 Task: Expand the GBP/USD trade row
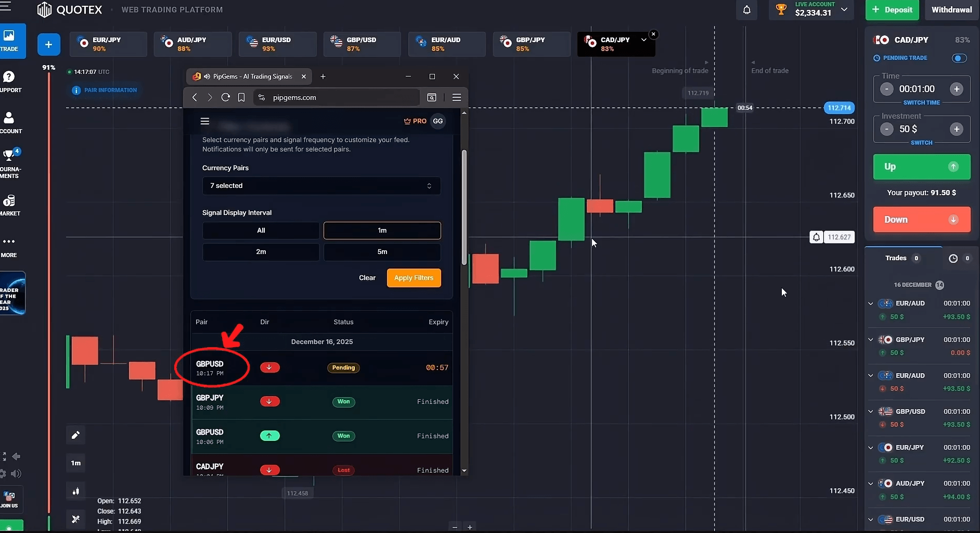[871, 412]
